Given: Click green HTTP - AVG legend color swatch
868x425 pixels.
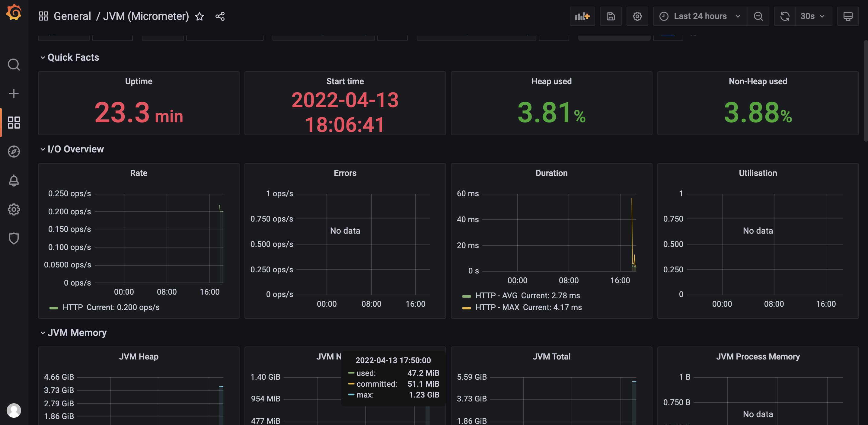Looking at the screenshot, I should 466,296.
